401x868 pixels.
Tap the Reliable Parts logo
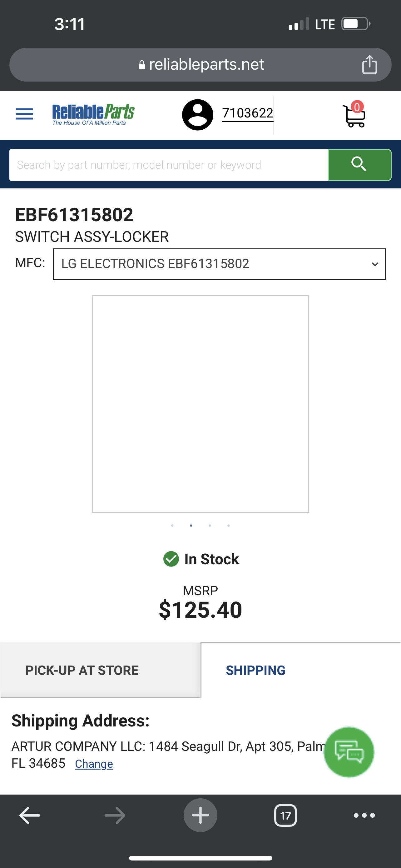[x=93, y=115]
